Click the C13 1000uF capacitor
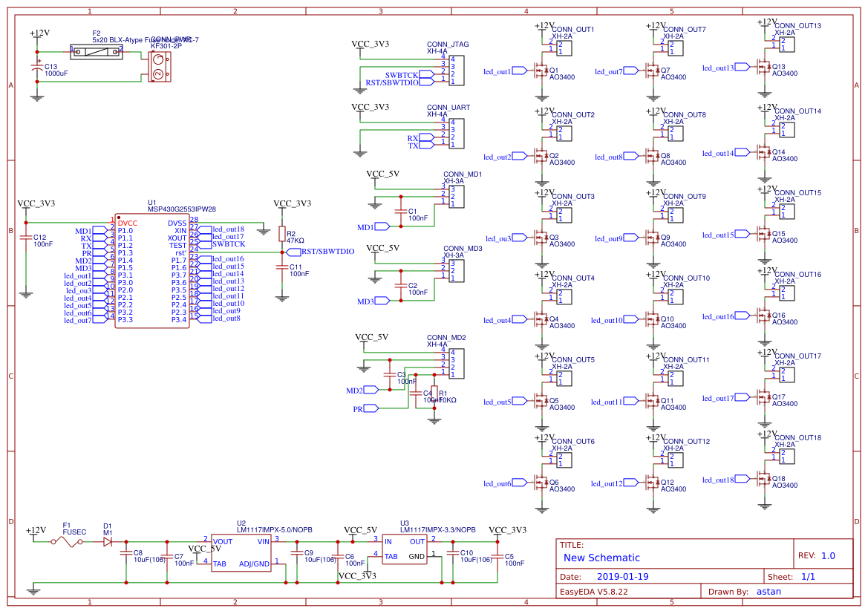Viewport: 868px width, 614px height. [39, 68]
